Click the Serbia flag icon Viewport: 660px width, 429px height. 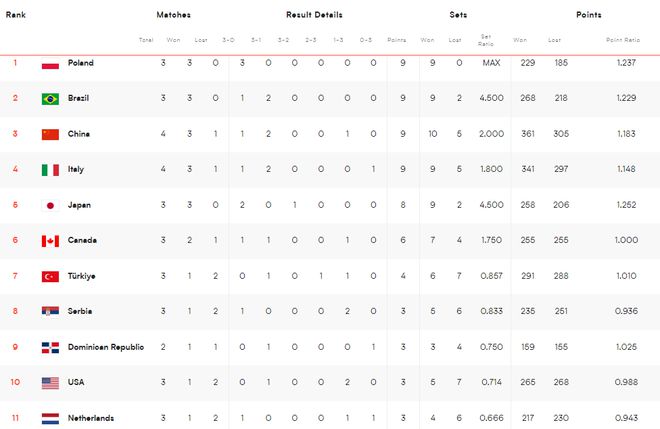click(x=51, y=312)
